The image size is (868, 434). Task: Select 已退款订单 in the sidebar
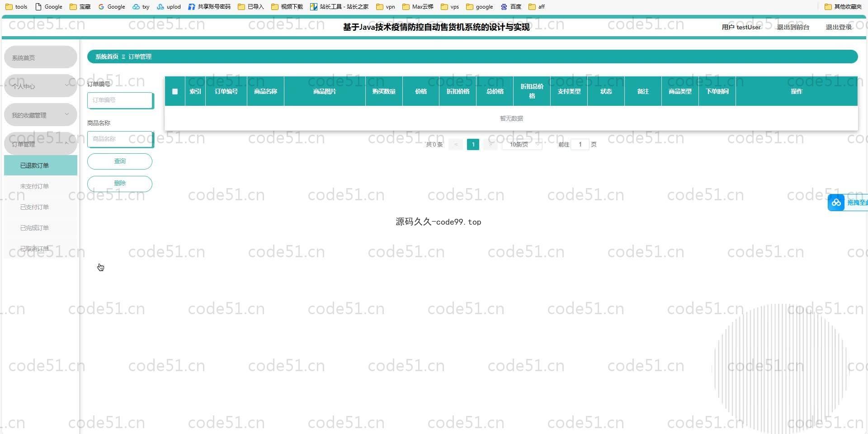pyautogui.click(x=41, y=165)
